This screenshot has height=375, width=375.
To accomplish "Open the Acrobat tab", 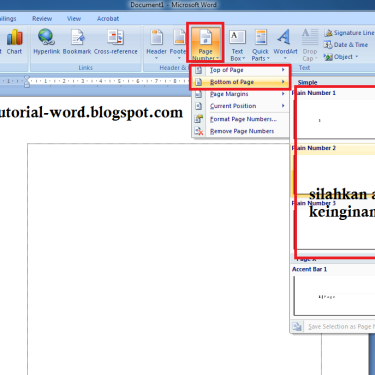I will (108, 19).
